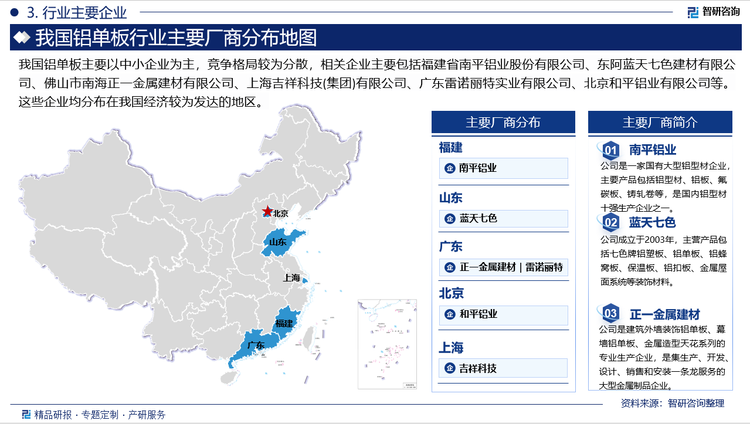Click the 02 number badge
750x424 pixels.
coord(610,222)
